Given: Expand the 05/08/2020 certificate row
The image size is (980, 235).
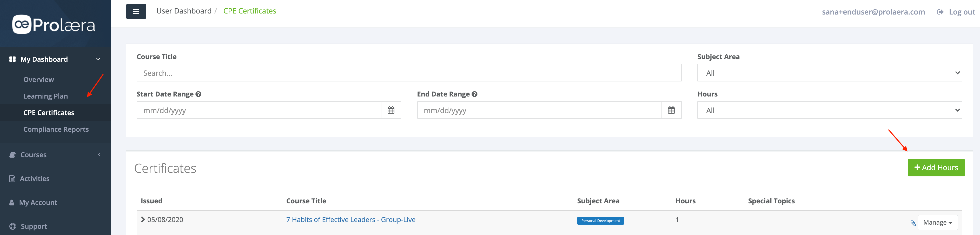Looking at the screenshot, I should tap(143, 219).
